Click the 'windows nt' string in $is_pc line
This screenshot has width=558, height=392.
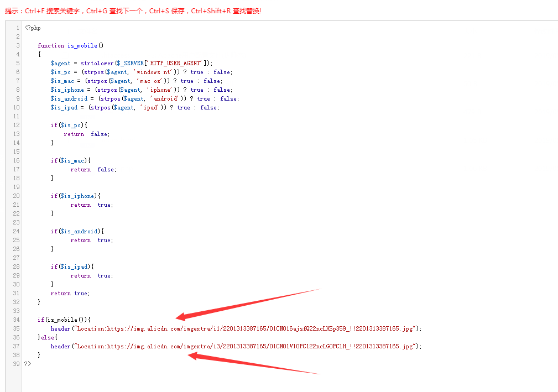click(153, 72)
